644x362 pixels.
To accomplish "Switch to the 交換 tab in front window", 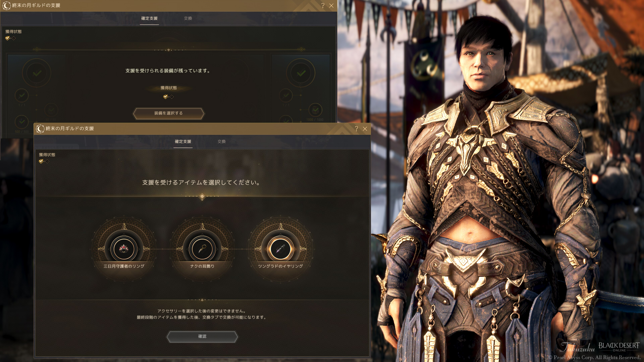I will pos(221,142).
